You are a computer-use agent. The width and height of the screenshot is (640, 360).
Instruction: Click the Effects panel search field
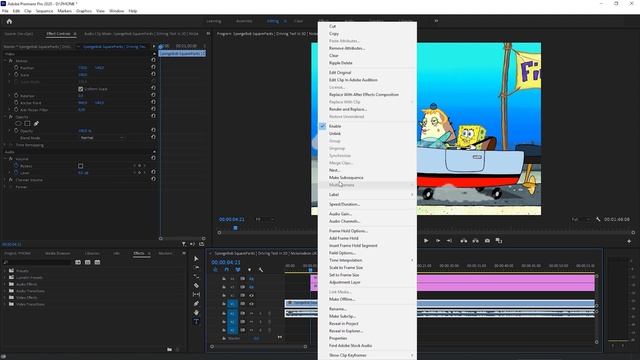coord(38,262)
